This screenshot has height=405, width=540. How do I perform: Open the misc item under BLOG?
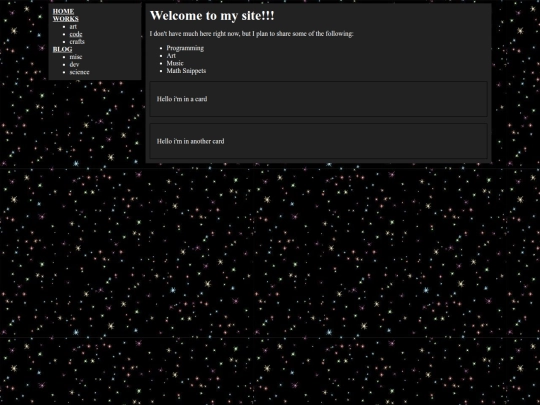click(76, 57)
